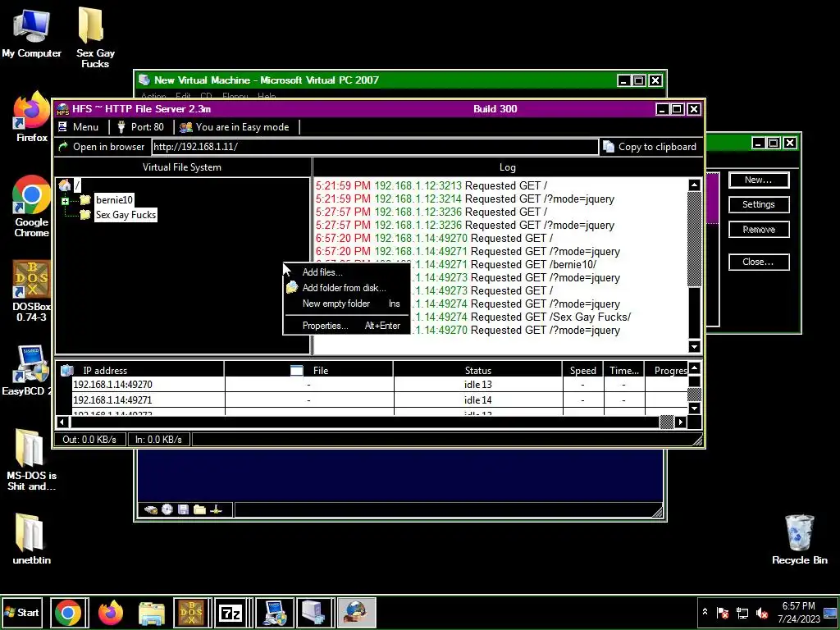Viewport: 840px width, 630px height.
Task: Select the bernie10 folder in the tree
Action: coord(113,200)
